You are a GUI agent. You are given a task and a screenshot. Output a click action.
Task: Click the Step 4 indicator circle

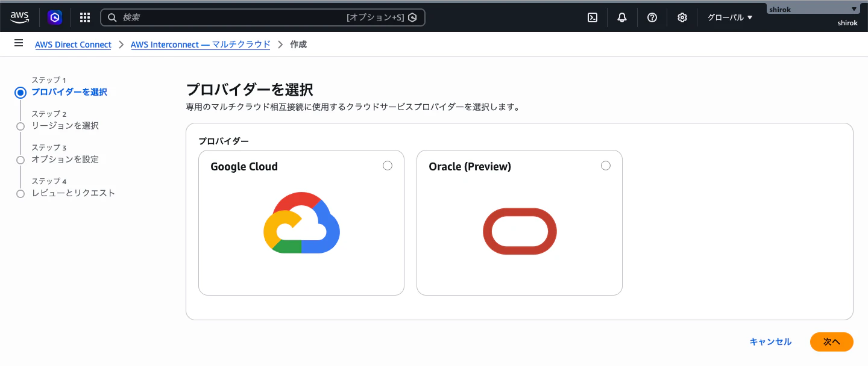pos(20,193)
